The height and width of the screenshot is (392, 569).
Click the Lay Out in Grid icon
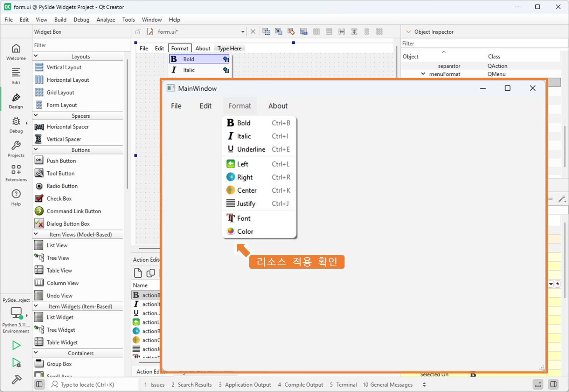tap(379, 32)
